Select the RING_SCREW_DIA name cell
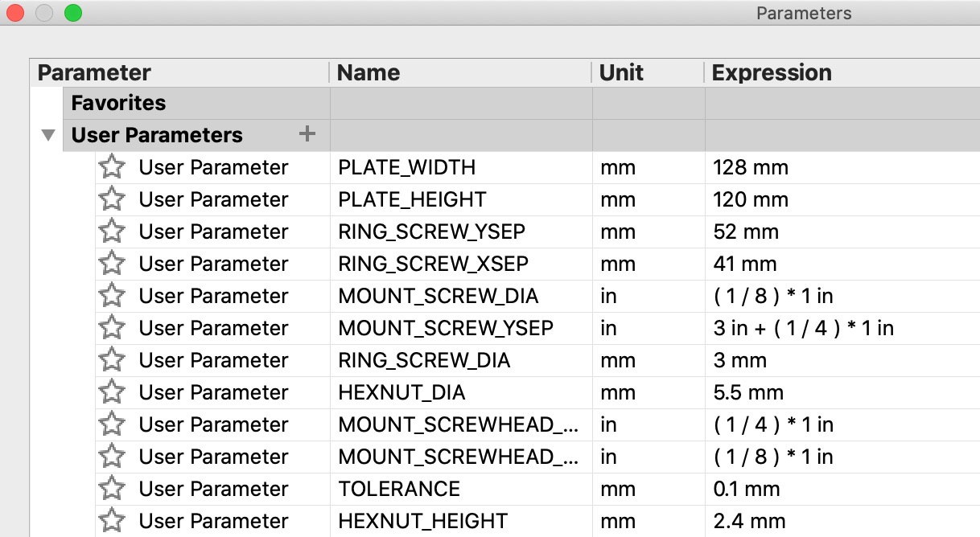The width and height of the screenshot is (980, 537). click(424, 360)
